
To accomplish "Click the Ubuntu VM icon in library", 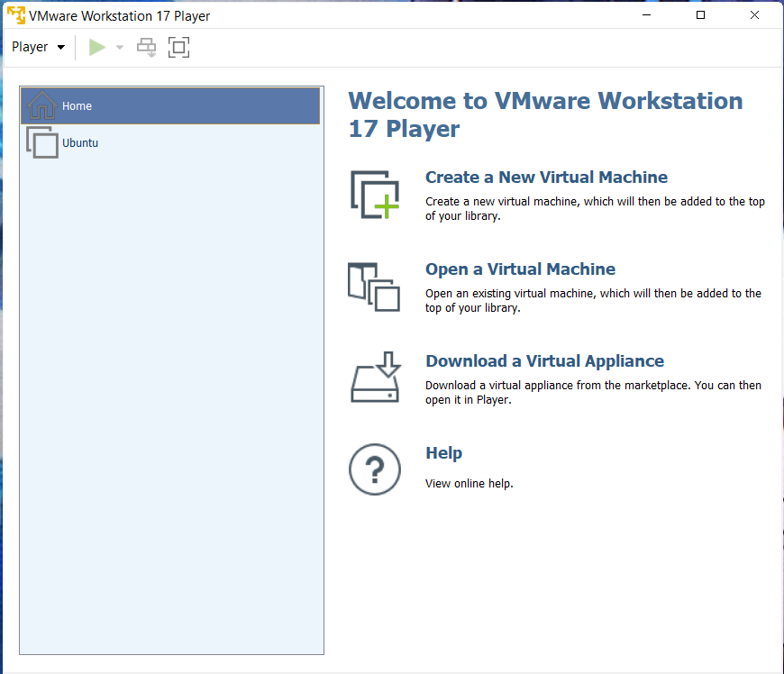I will click(x=42, y=142).
